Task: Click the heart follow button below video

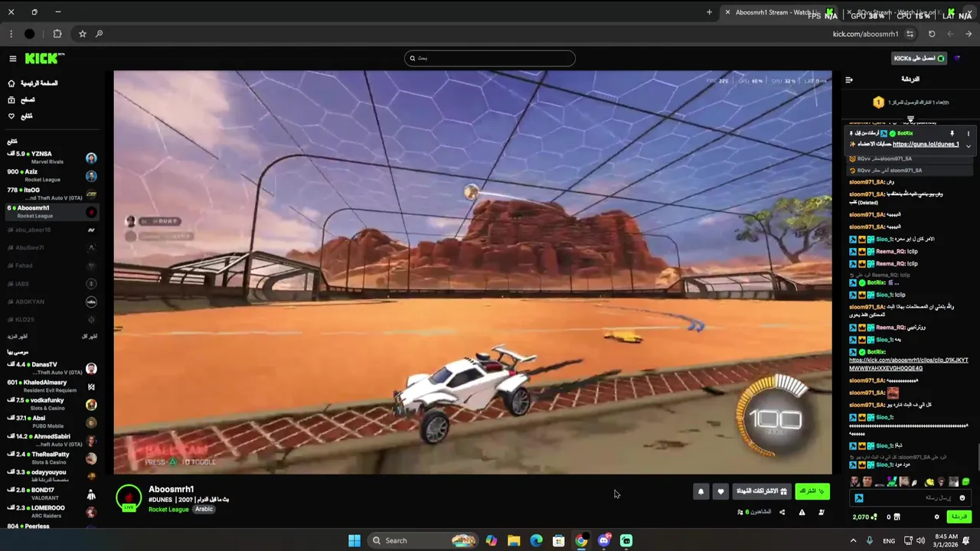Action: pos(720,492)
